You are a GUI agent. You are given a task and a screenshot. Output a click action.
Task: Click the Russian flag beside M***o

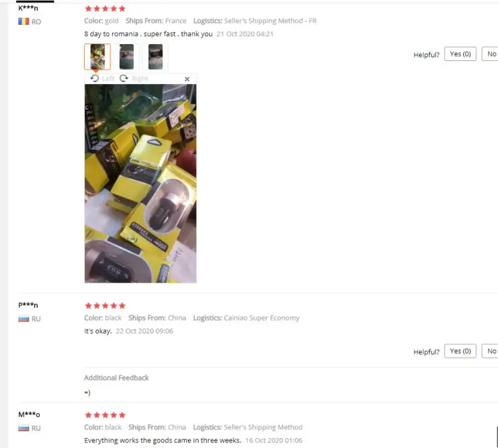click(24, 428)
